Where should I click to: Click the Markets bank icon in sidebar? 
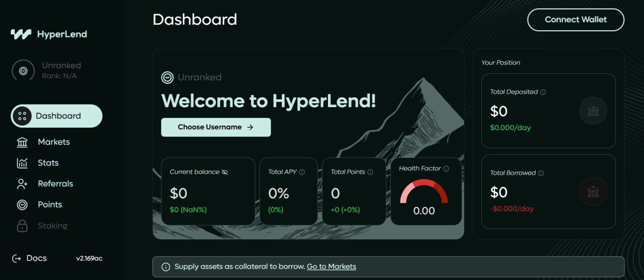click(22, 142)
